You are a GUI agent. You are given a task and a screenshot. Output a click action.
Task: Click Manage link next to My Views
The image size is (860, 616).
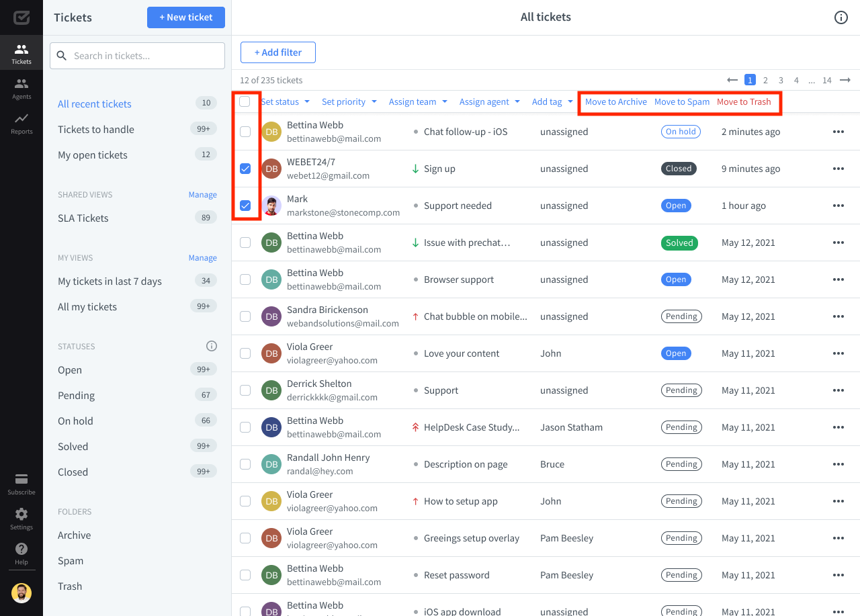point(202,258)
